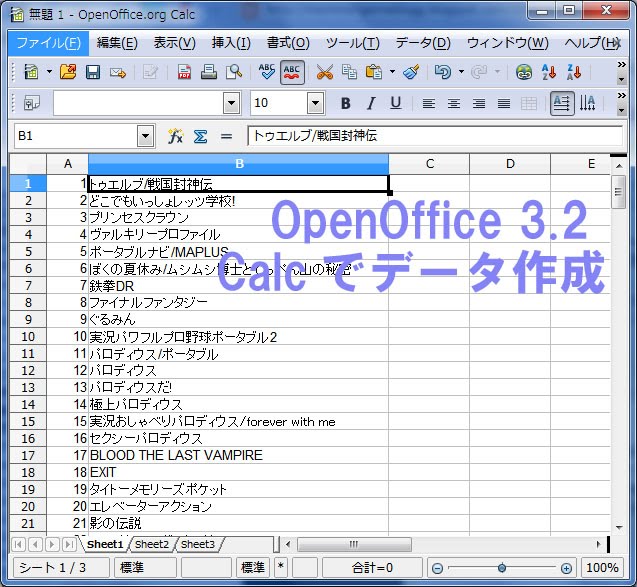Open the 編集(E) menu
637x587 pixels.
pyautogui.click(x=117, y=42)
